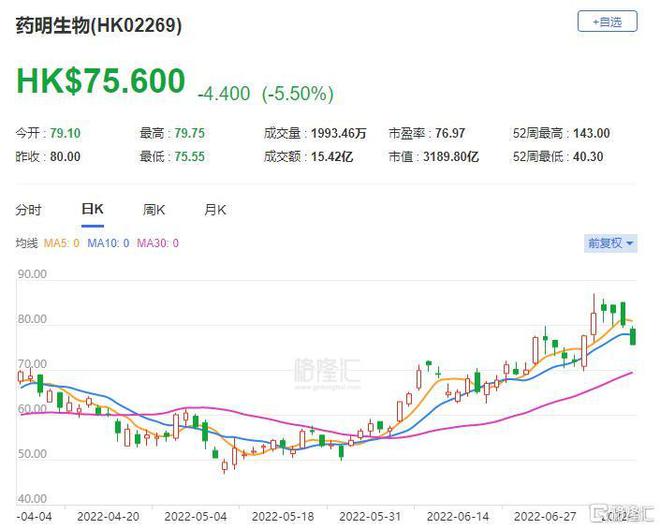The height and width of the screenshot is (529, 660).
Task: Click the 2022-05-18 date axis label
Action: tap(283, 516)
